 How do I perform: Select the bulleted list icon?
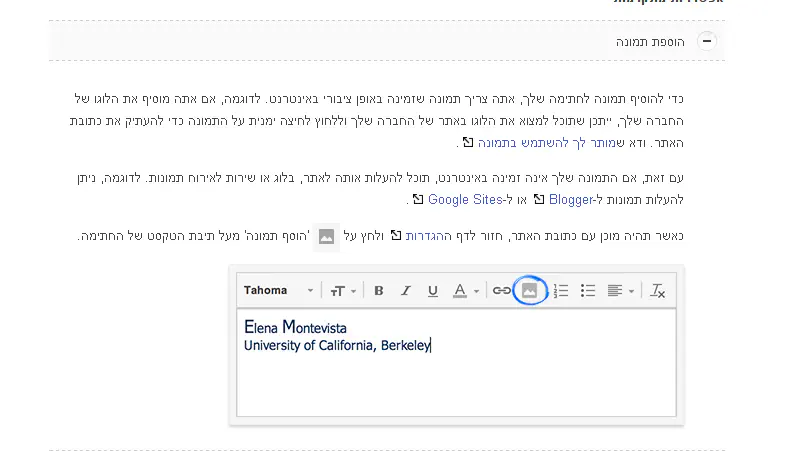coord(588,291)
